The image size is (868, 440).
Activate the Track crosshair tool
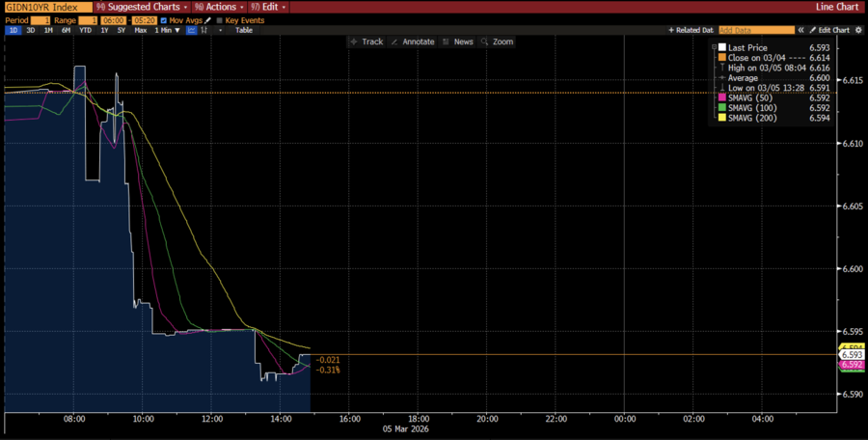[x=366, y=41]
